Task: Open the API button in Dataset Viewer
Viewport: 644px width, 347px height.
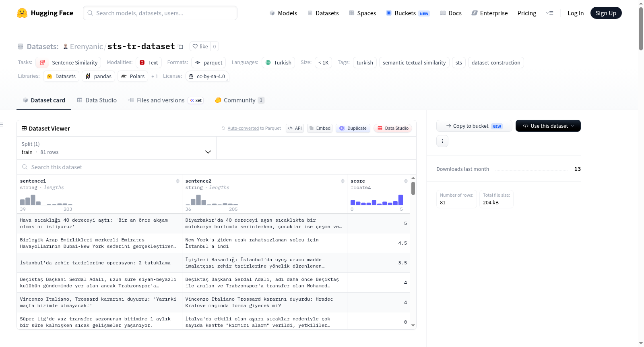Action: (x=295, y=128)
